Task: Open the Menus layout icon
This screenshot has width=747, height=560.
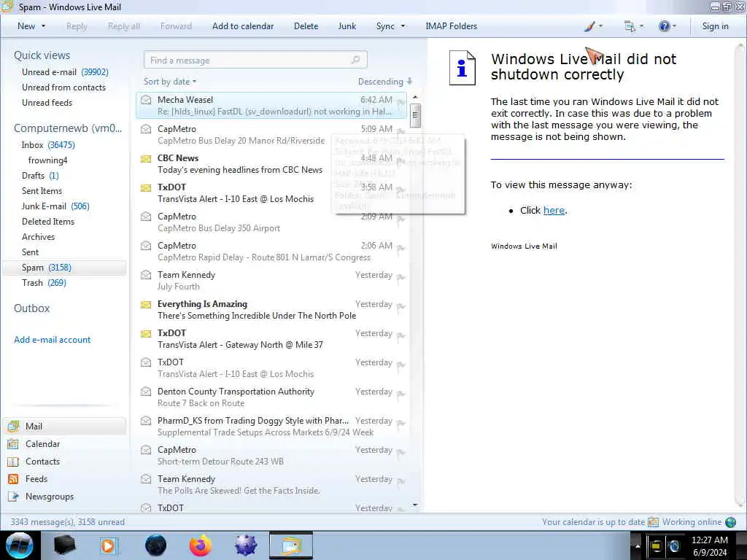Action: 633,26
